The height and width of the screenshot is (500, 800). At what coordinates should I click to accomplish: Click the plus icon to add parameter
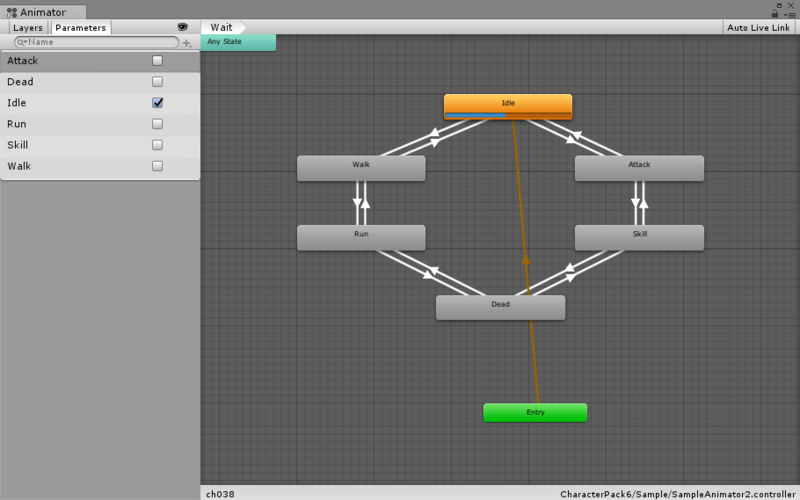point(187,43)
